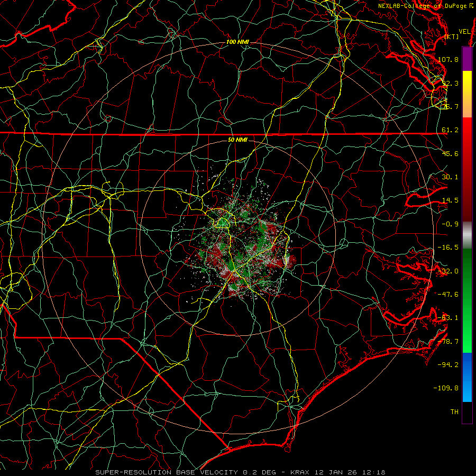The width and height of the screenshot is (476, 476).
Task: Select the 107.8 velocity scale value
Action: point(448,59)
